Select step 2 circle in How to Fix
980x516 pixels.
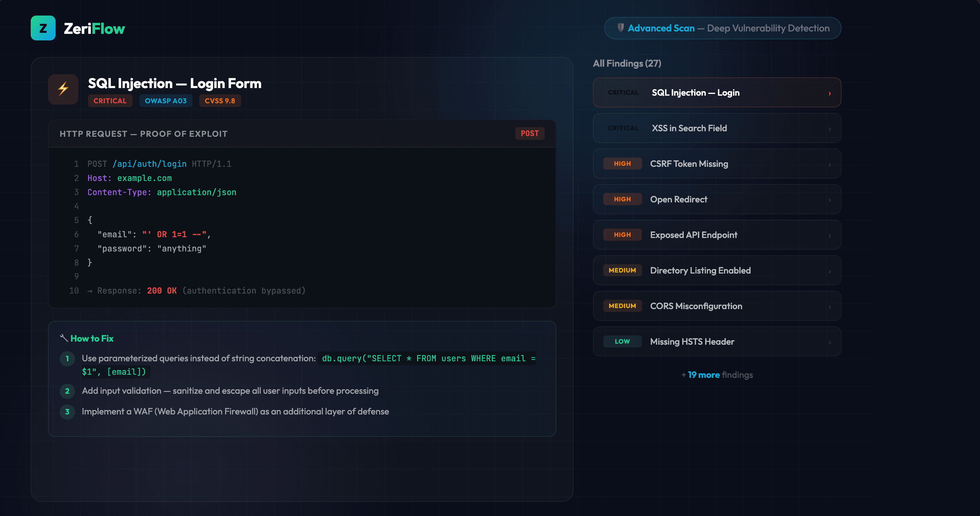[x=67, y=391]
